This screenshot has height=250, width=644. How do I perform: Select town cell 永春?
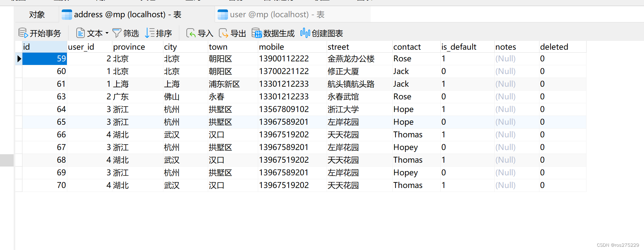233,97
